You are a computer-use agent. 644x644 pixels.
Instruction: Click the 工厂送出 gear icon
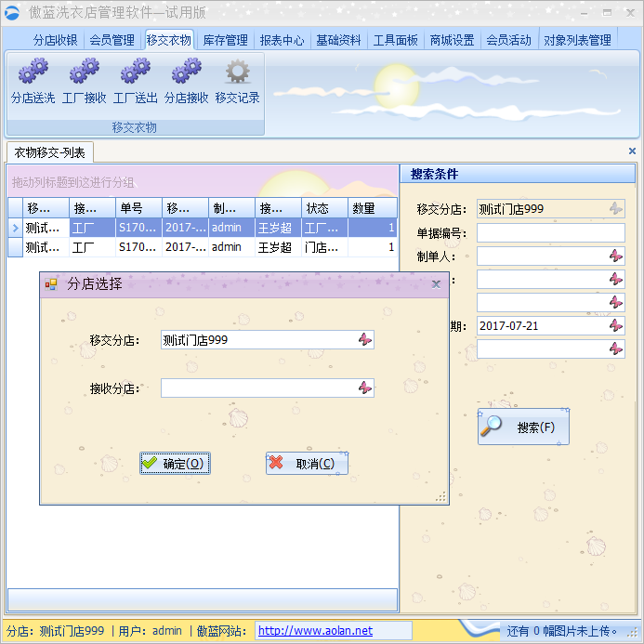point(136,72)
